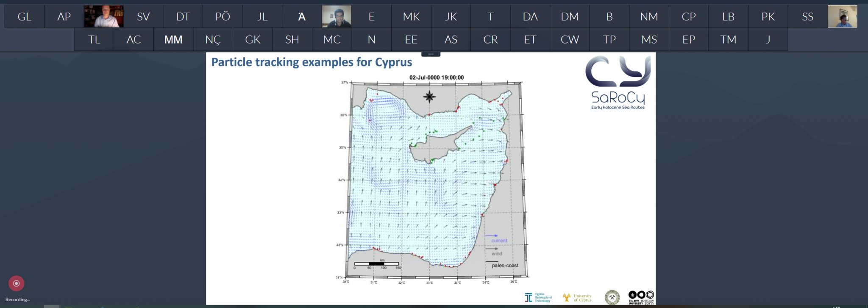Select video thumbnail next to the E tile
Viewport: 868px width, 308px height.
(x=337, y=17)
